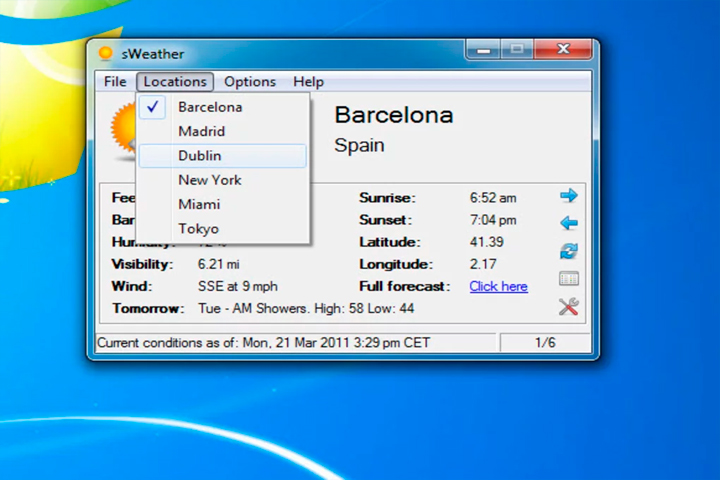Screen dimensions: 720x480
Task: Click the latitude value 41.39
Action: (487, 242)
